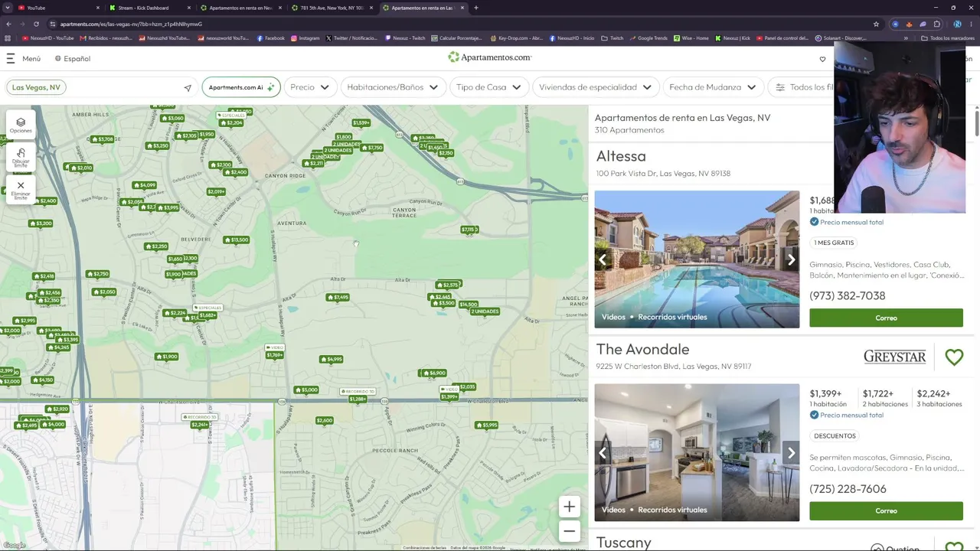Click the location arrow in search box
980x551 pixels.
pyautogui.click(x=188, y=87)
